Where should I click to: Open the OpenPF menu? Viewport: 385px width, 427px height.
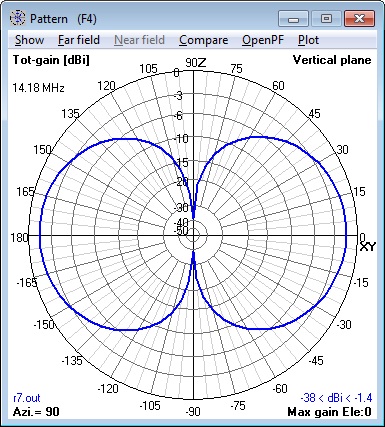tap(263, 40)
